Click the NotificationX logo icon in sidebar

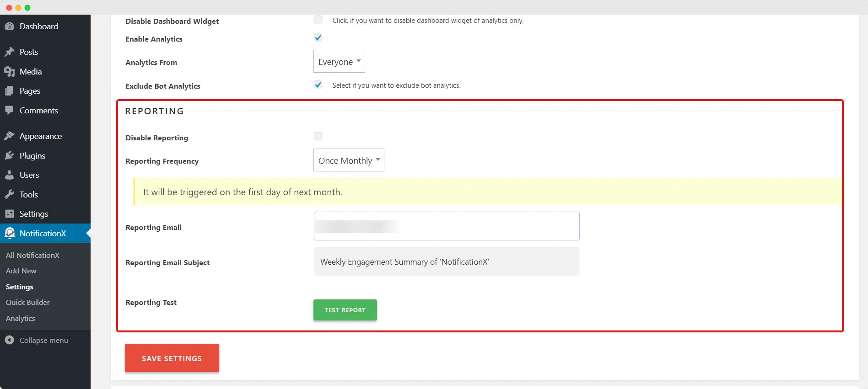pos(10,234)
